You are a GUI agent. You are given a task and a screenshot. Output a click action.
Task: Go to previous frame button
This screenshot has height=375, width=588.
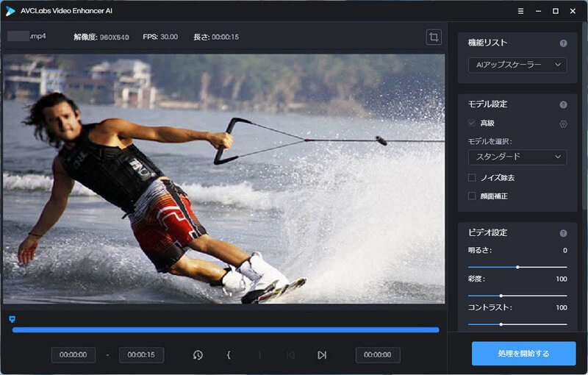point(290,354)
